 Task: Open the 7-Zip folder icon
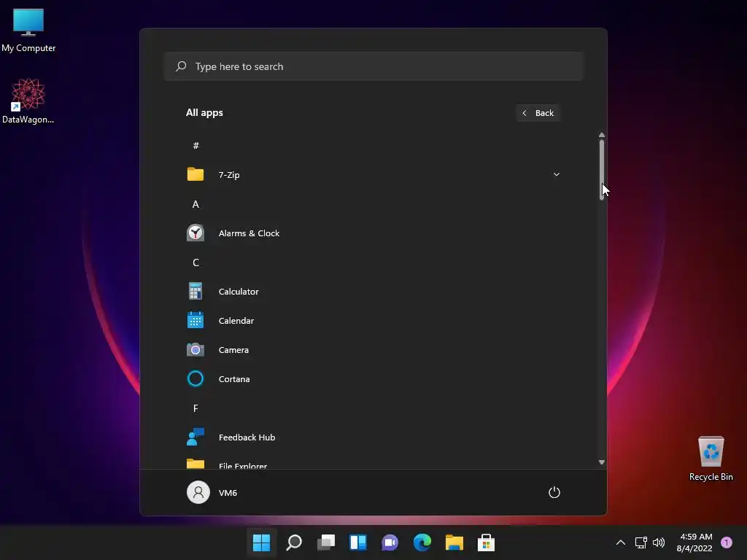(196, 174)
